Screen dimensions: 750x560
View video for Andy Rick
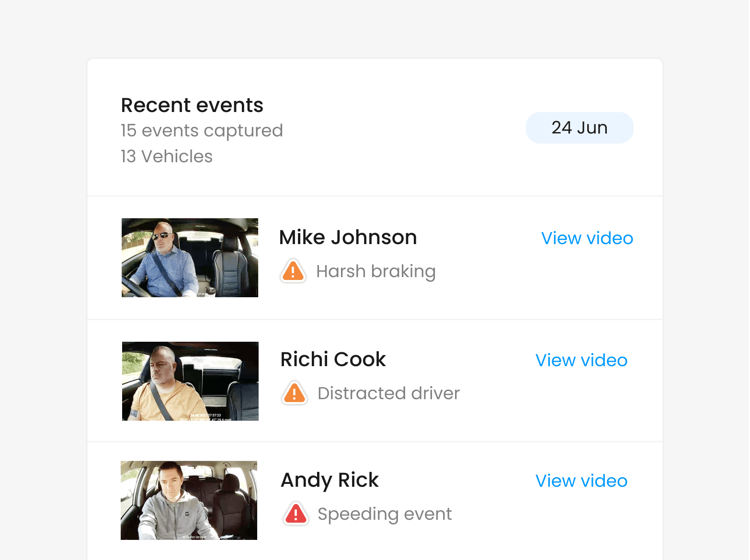tap(581, 481)
